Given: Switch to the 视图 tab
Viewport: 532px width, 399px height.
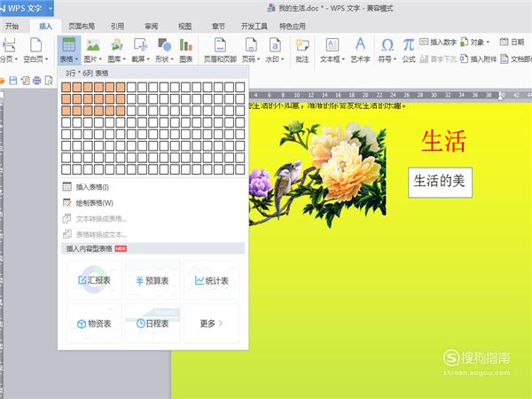Looking at the screenshot, I should 185,26.
